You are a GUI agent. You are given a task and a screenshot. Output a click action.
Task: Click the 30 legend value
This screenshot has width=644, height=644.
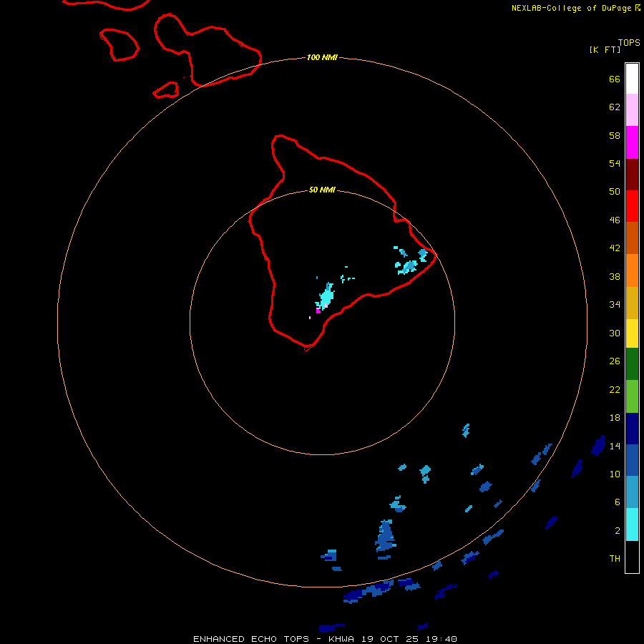pos(615,333)
